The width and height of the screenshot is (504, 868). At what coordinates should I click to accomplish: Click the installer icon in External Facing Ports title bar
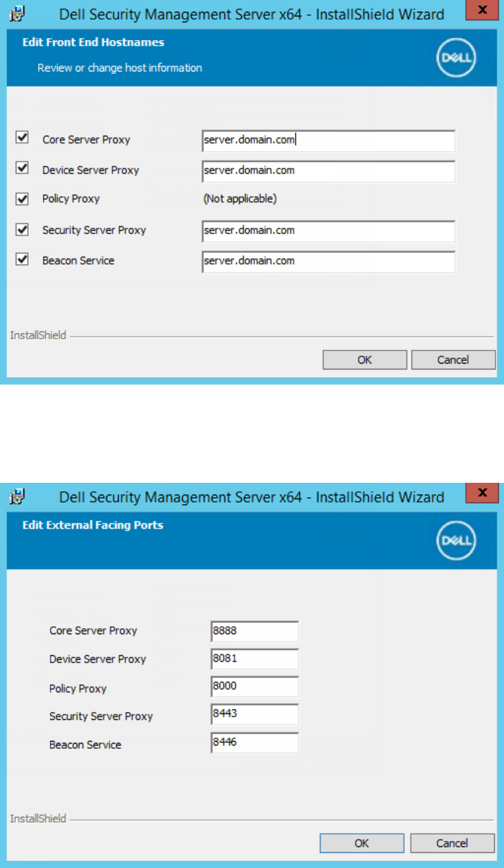click(x=18, y=496)
